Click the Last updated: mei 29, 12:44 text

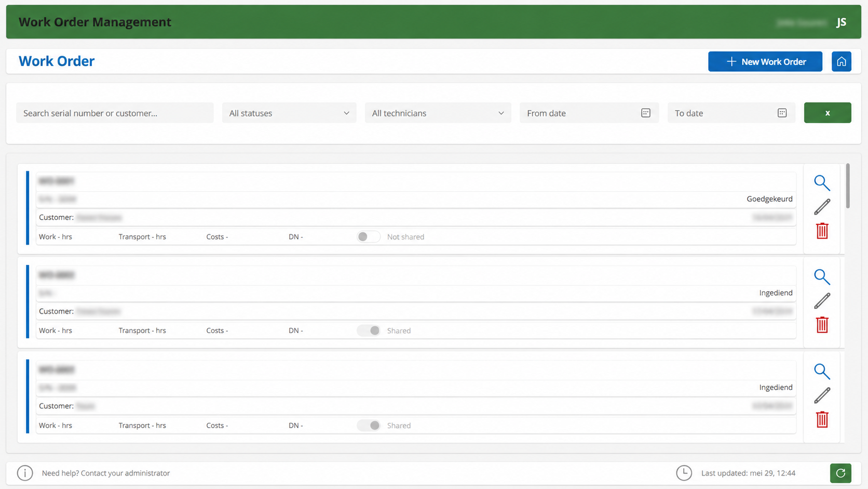(748, 473)
